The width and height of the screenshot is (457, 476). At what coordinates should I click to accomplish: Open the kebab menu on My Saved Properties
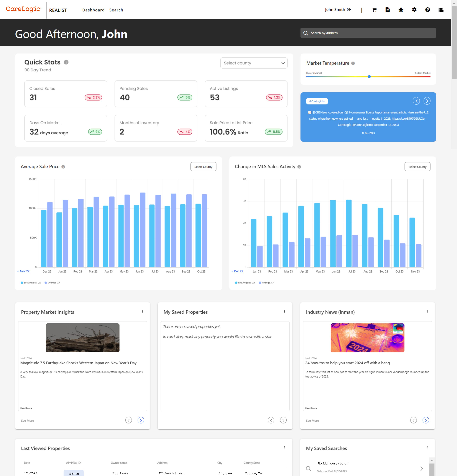tap(285, 312)
